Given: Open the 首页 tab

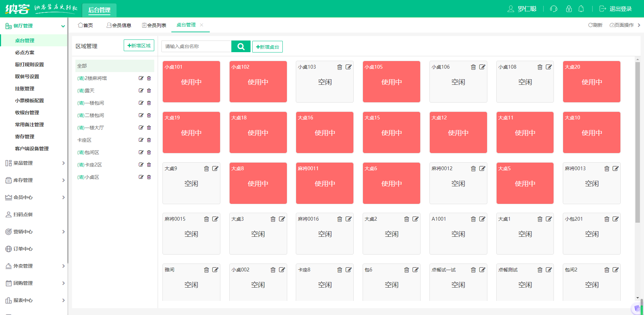Looking at the screenshot, I should coord(86,25).
